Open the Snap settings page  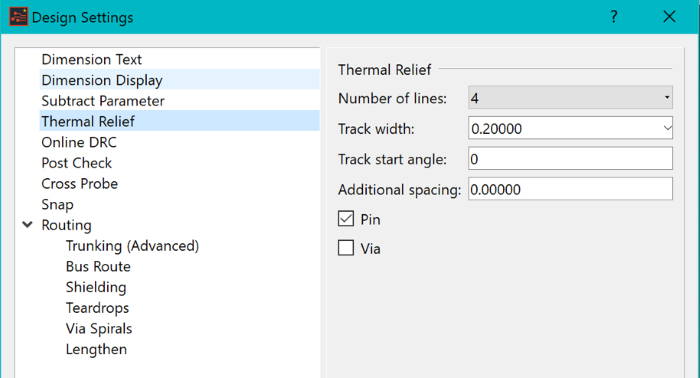[x=57, y=204]
